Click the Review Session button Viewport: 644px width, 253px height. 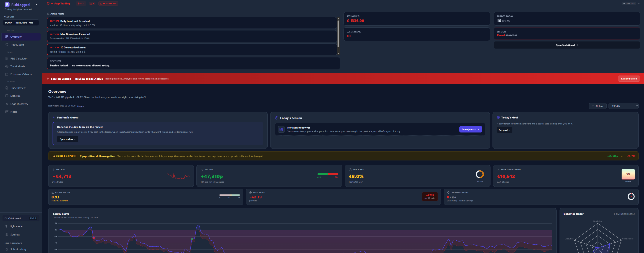(x=629, y=79)
